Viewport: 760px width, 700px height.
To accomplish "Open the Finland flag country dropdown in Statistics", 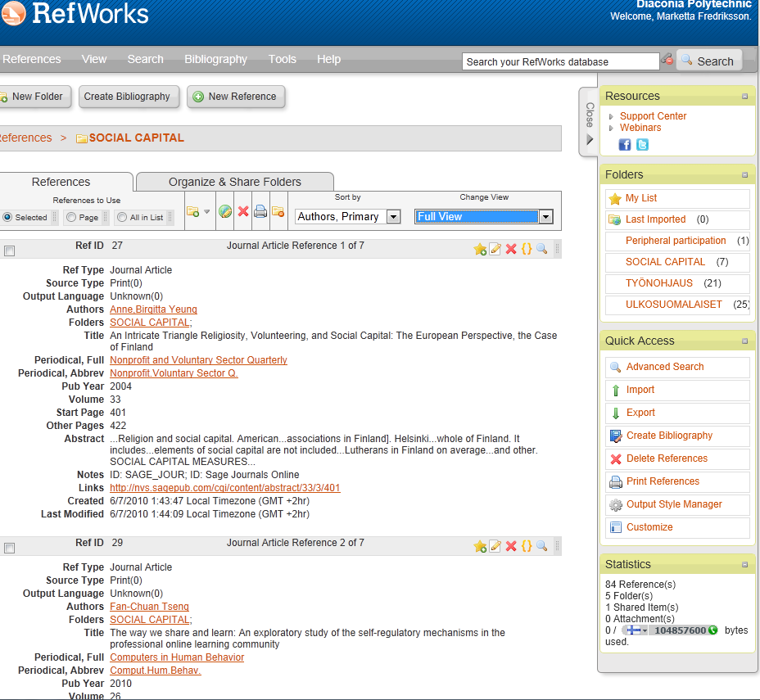I will 635,630.
